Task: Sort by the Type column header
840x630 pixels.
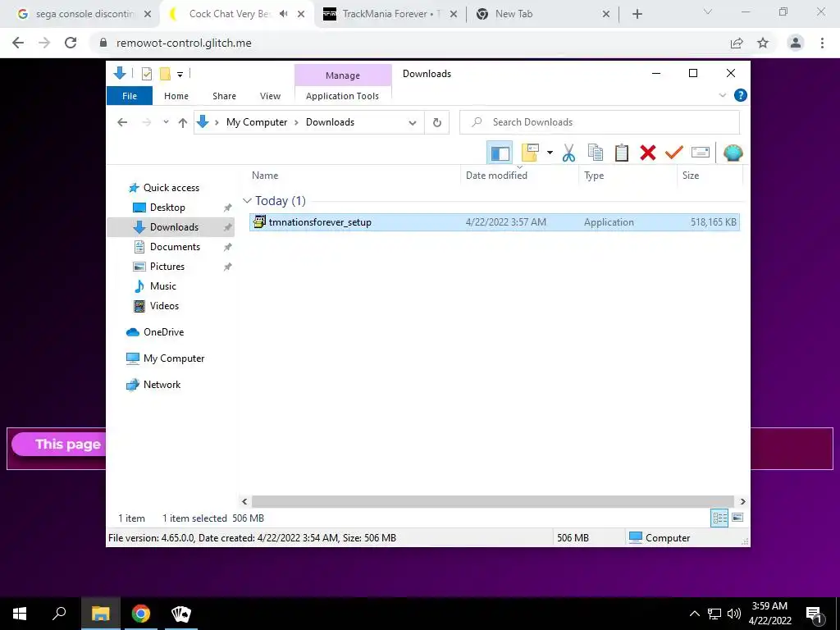Action: [x=628, y=176]
